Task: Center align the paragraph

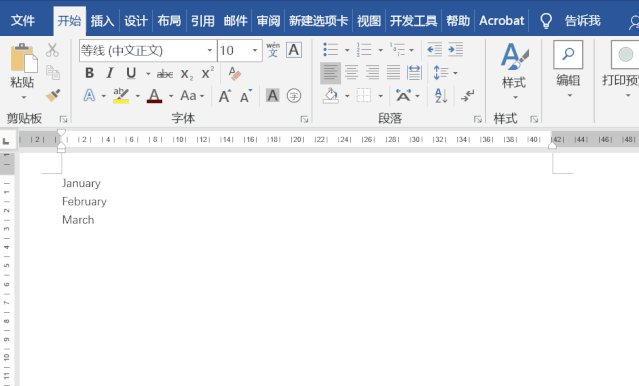Action: point(351,73)
